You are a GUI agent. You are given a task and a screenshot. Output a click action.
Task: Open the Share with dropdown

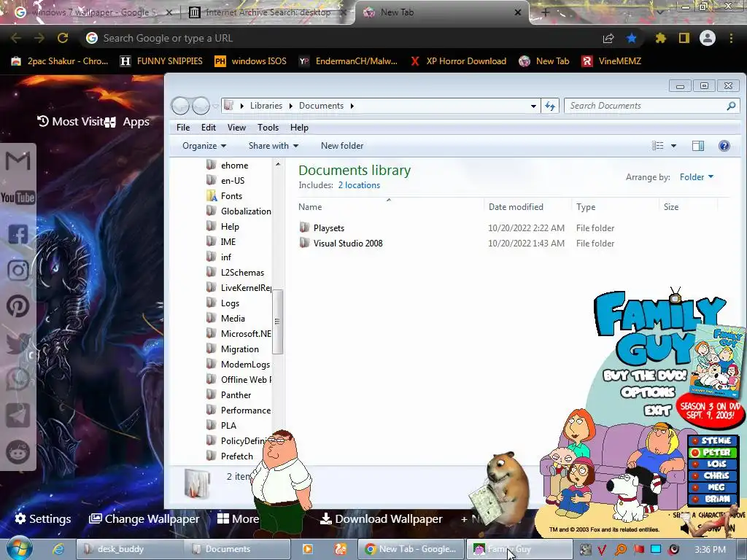click(274, 146)
